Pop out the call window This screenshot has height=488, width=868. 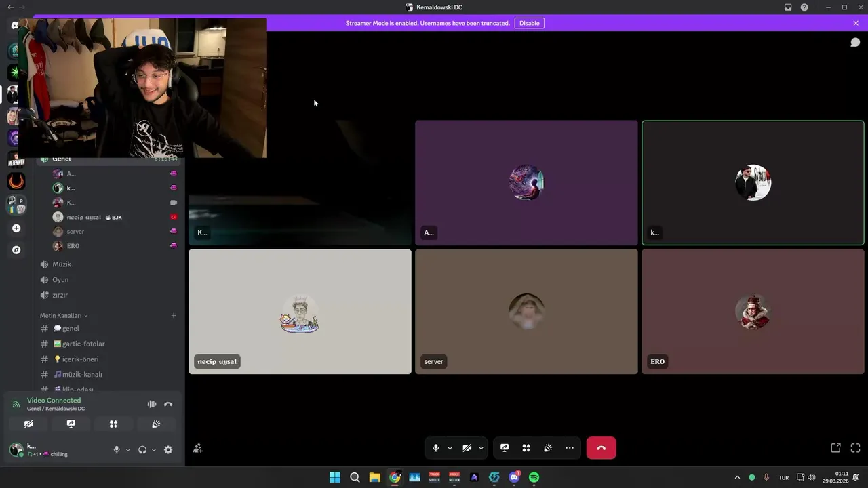[835, 448]
